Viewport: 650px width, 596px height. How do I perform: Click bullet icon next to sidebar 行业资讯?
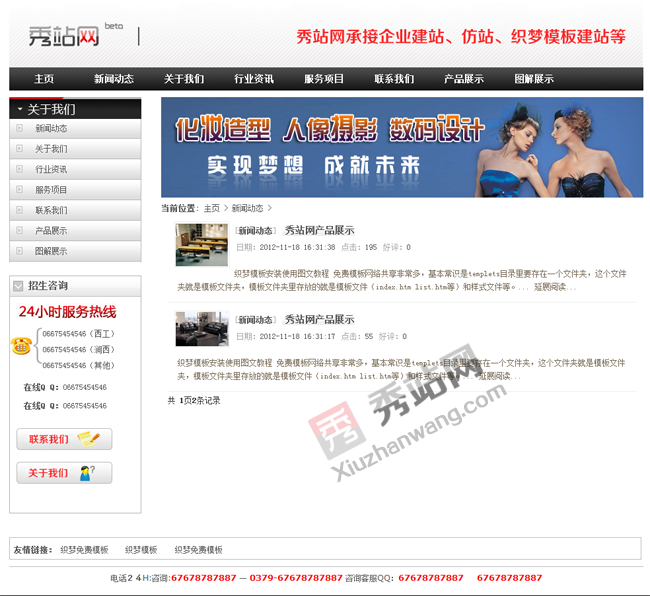tap(19, 170)
